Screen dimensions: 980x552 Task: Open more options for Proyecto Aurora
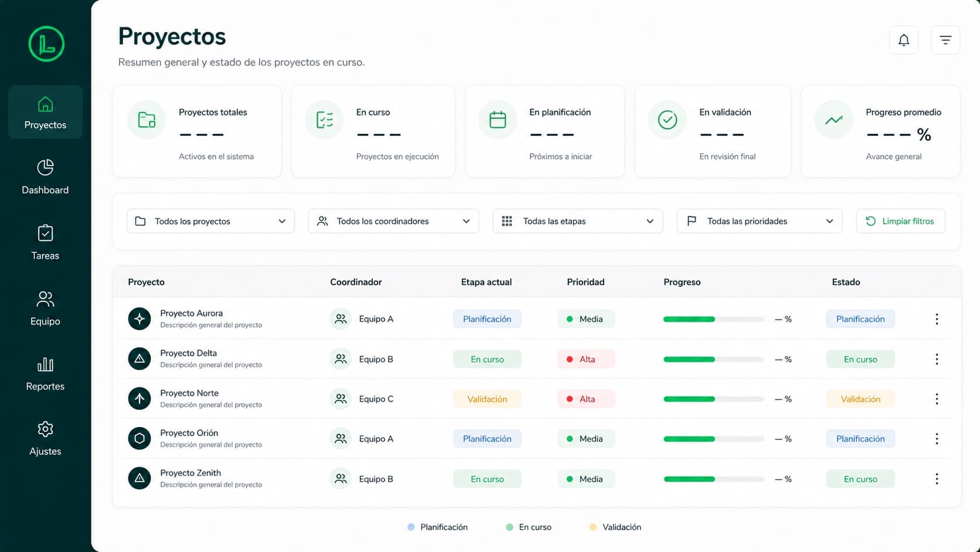coord(937,319)
